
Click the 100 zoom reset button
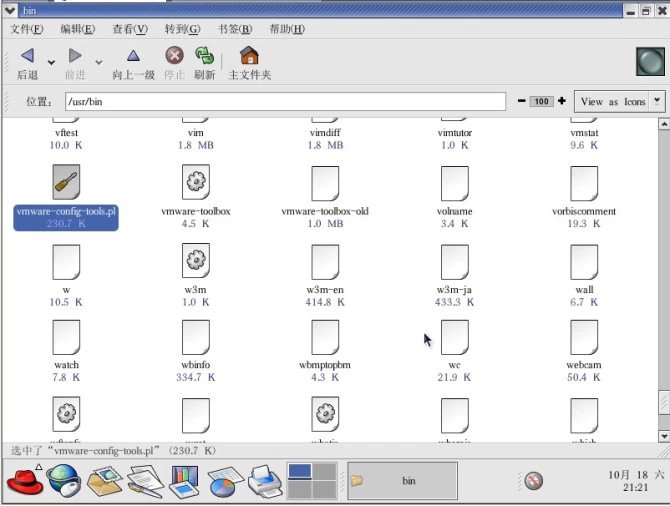542,102
